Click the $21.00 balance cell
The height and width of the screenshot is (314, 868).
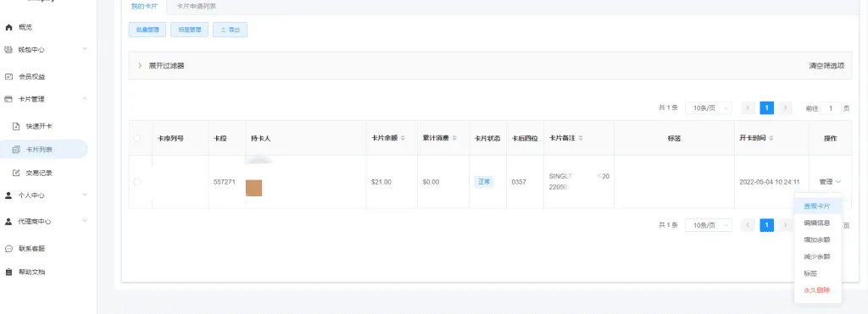[x=381, y=182]
